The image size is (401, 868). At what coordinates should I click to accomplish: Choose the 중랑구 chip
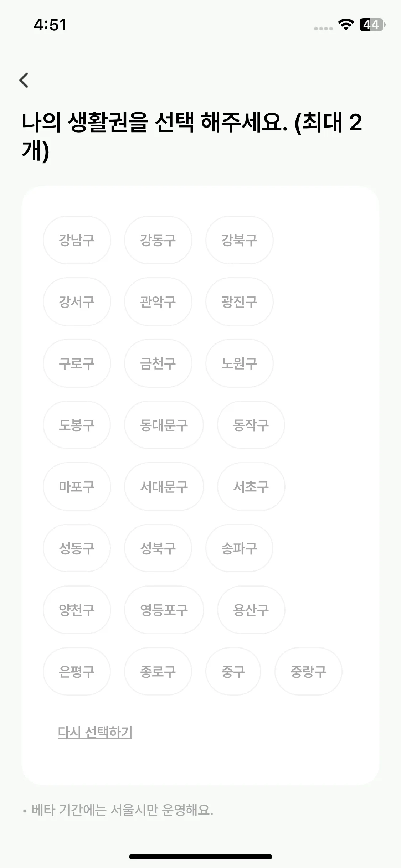(x=308, y=672)
